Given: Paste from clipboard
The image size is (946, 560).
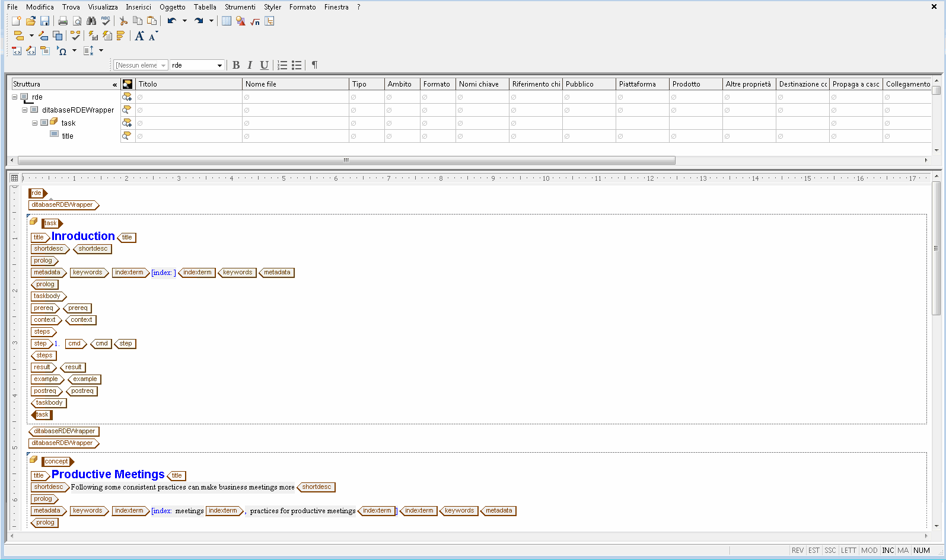Looking at the screenshot, I should pos(152,21).
